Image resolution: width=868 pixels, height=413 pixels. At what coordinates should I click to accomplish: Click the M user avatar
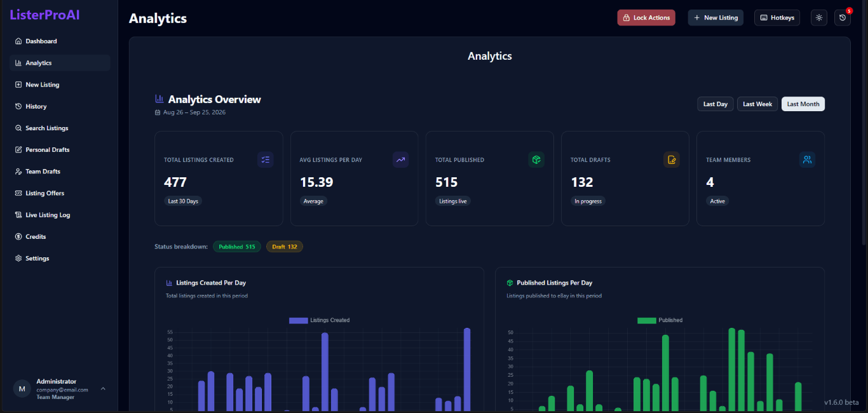[22, 388]
